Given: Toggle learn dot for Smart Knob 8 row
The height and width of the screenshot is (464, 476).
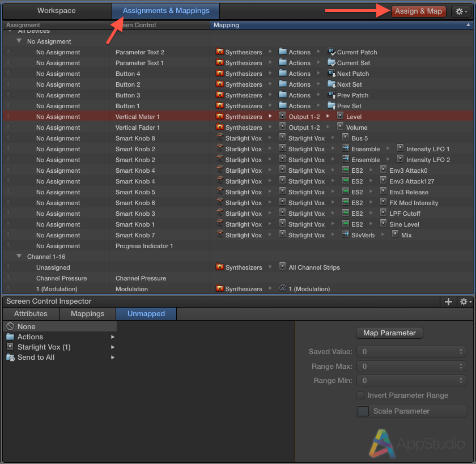Looking at the screenshot, I should [8, 138].
